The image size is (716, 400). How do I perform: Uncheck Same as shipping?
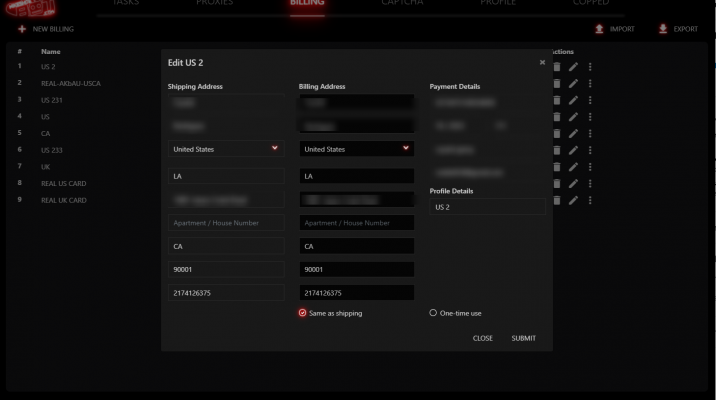click(303, 313)
